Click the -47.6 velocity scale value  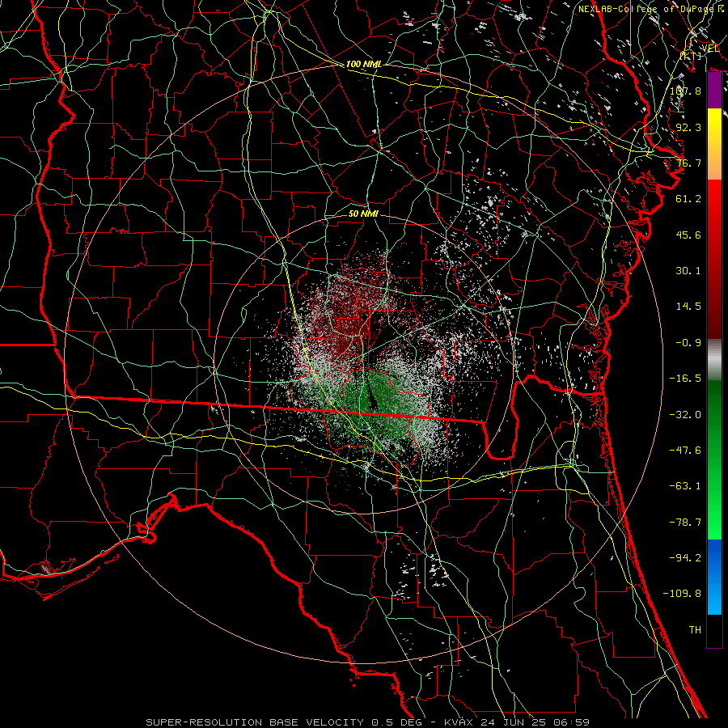click(685, 451)
